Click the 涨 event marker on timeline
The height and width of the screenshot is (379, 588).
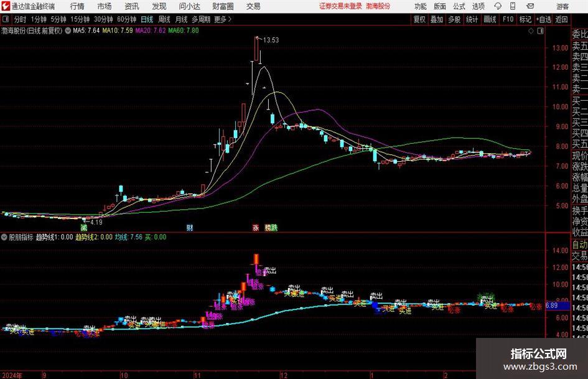click(x=256, y=227)
